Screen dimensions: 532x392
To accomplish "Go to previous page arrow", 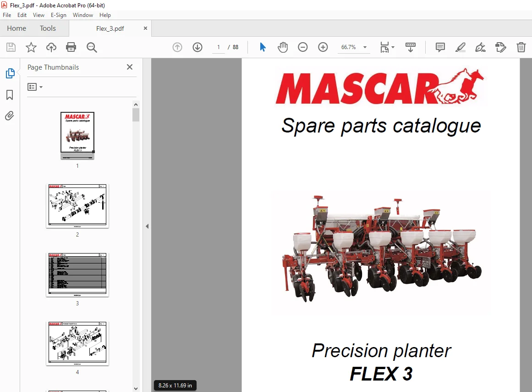I will coord(177,47).
